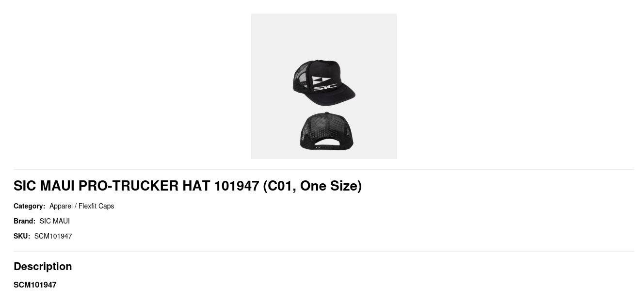Select bold SCM101947 text under Description

coord(35,285)
